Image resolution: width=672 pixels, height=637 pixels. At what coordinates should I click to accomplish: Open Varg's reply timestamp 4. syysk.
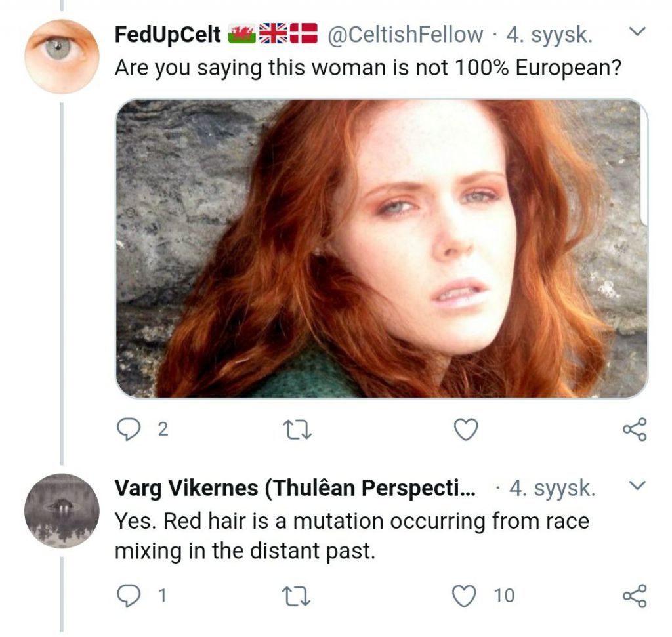click(552, 489)
